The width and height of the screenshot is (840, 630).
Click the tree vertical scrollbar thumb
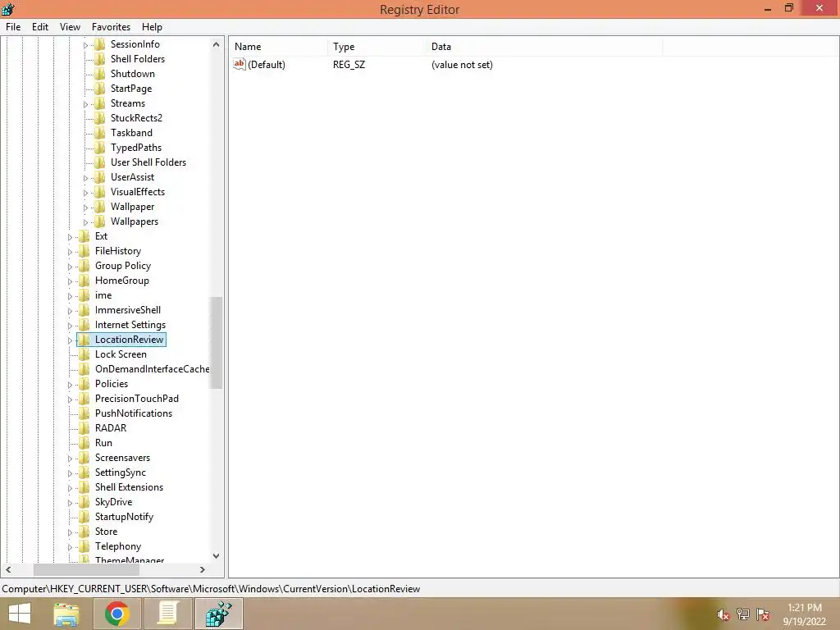coord(216,342)
